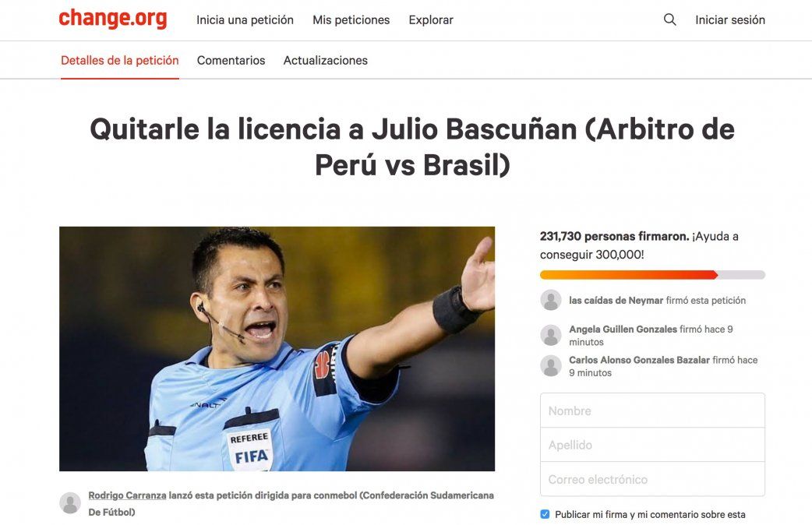Open the Actualizaciones tab
This screenshot has height=525, width=812.
coord(325,61)
